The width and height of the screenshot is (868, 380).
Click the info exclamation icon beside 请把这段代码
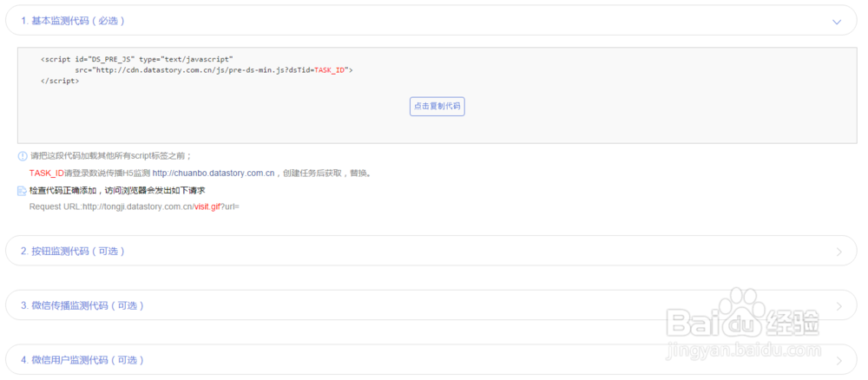pos(23,156)
